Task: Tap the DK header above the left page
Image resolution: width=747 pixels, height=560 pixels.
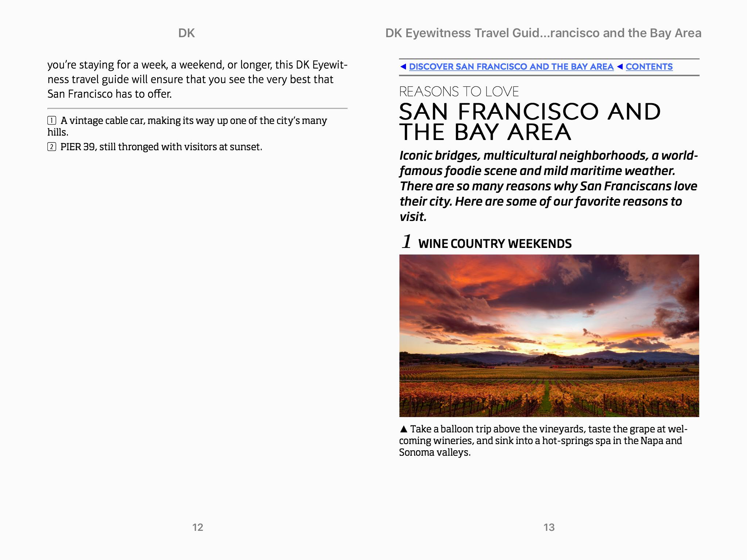Action: 186,33
